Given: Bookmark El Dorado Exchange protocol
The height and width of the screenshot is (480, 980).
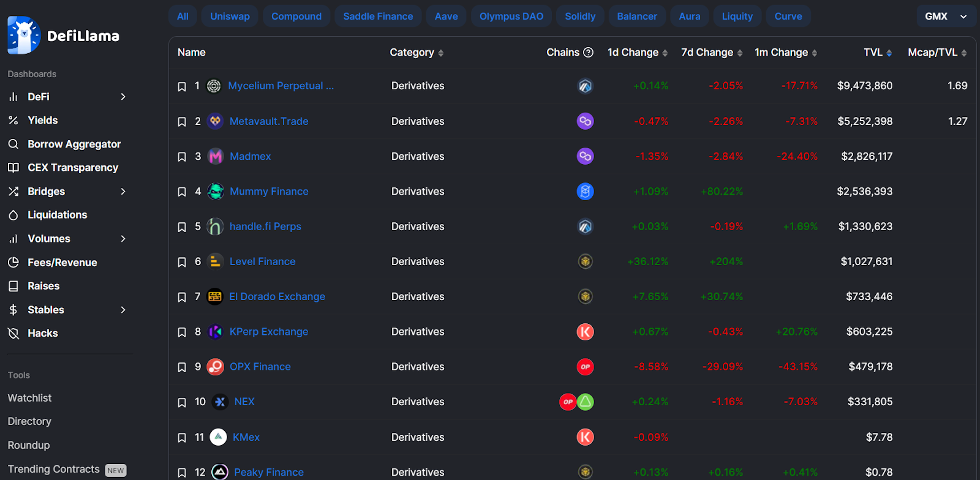Looking at the screenshot, I should coord(182,297).
